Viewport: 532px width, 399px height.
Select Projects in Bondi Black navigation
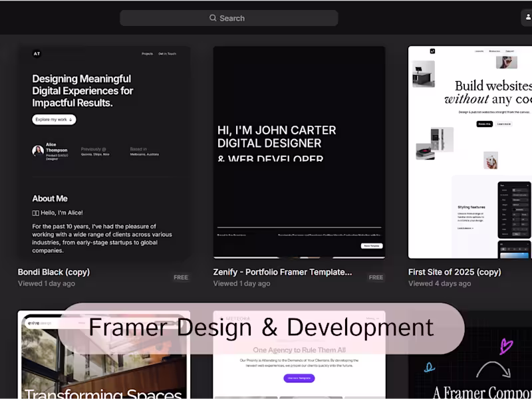147,54
